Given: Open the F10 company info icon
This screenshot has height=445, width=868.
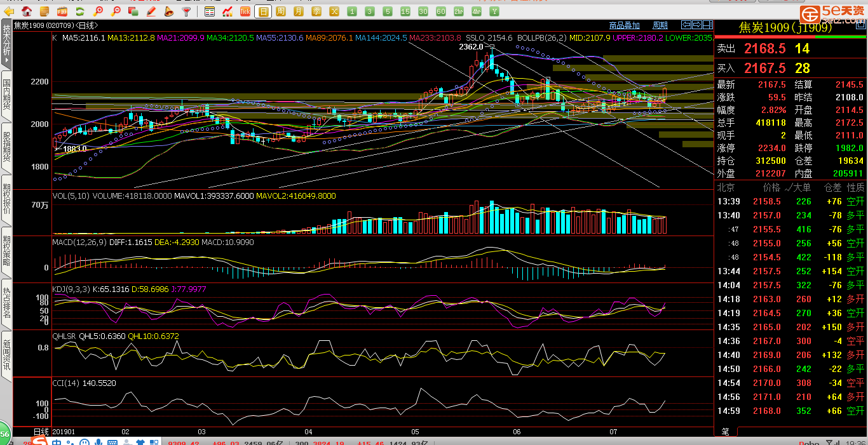Looking at the screenshot, I should click(x=62, y=11).
